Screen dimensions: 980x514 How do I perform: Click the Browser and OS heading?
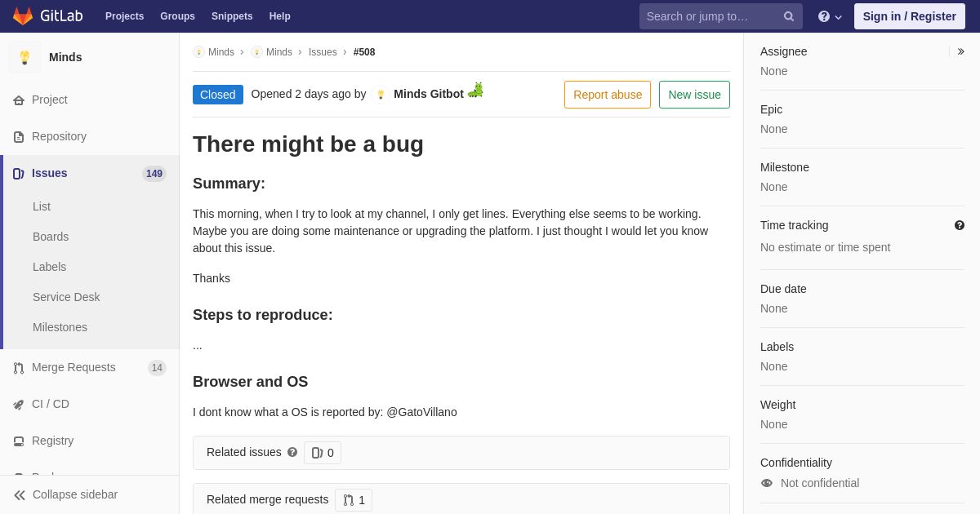click(250, 382)
